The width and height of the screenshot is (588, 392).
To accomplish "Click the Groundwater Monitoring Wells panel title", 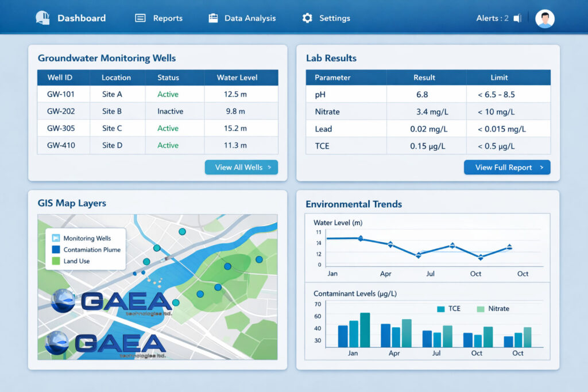I will point(106,58).
